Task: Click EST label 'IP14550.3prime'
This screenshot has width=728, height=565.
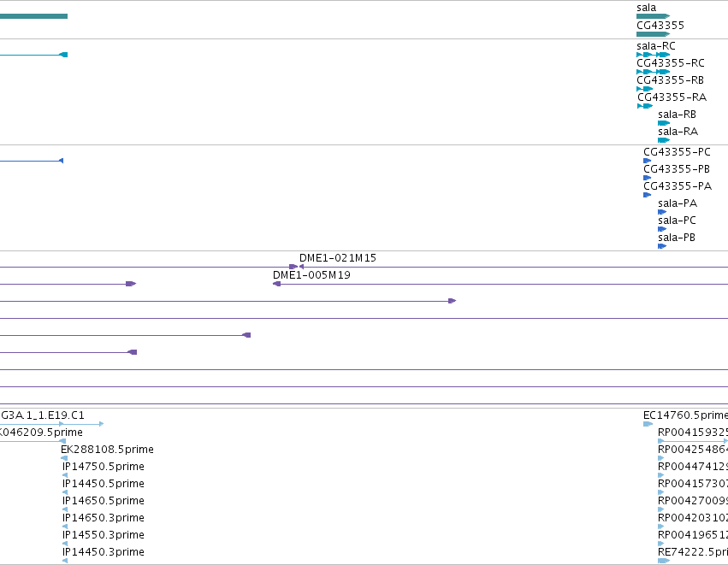Action: pos(103,535)
